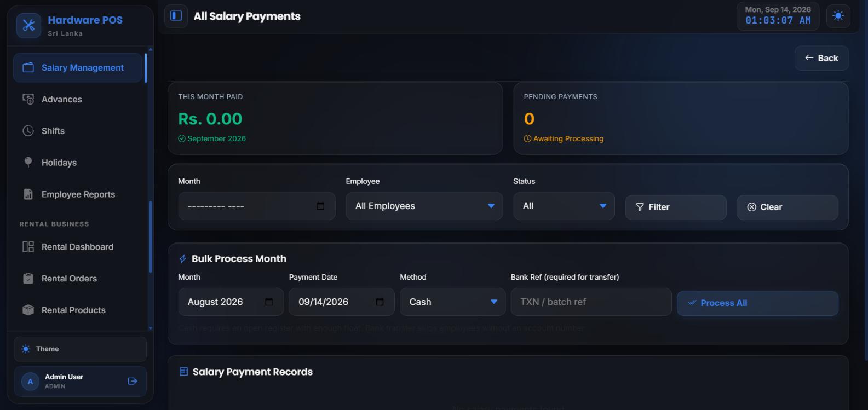Open the Status dropdown showing All
This screenshot has width=868, height=410.
tap(564, 206)
